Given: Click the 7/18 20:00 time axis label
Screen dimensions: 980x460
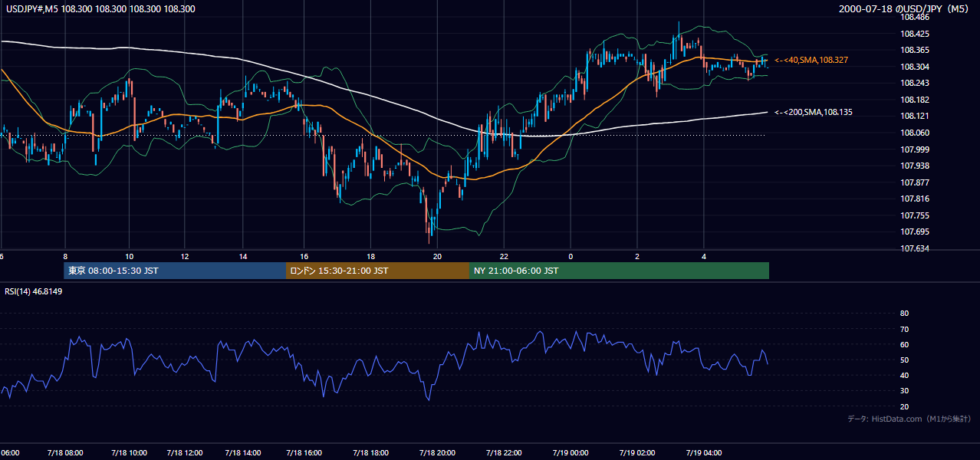Looking at the screenshot, I should click(x=436, y=452).
